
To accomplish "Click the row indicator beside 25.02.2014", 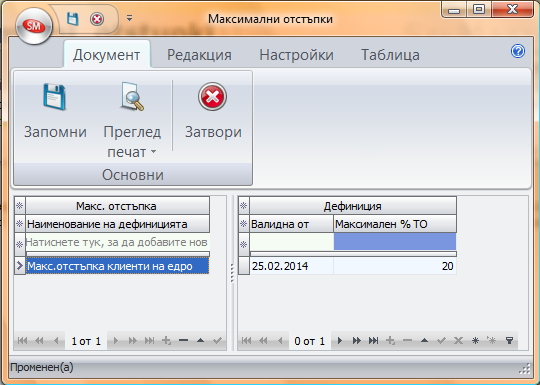I will (244, 266).
